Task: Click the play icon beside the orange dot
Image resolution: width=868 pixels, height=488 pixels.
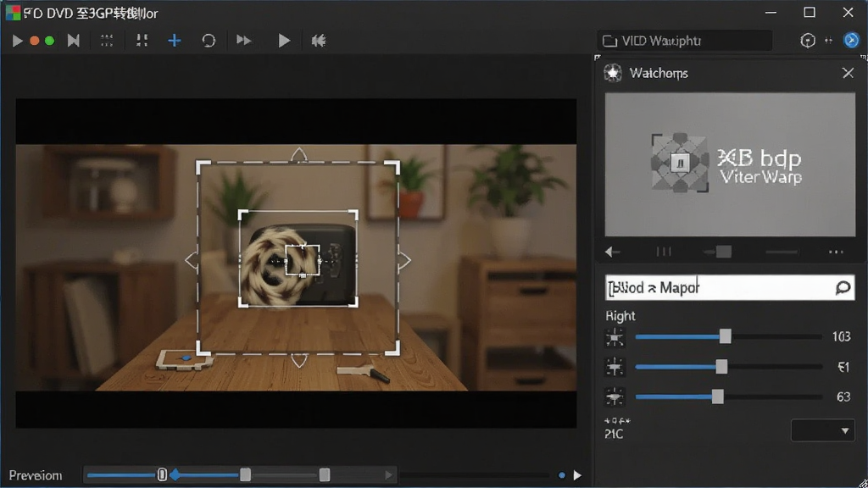Action: point(17,41)
